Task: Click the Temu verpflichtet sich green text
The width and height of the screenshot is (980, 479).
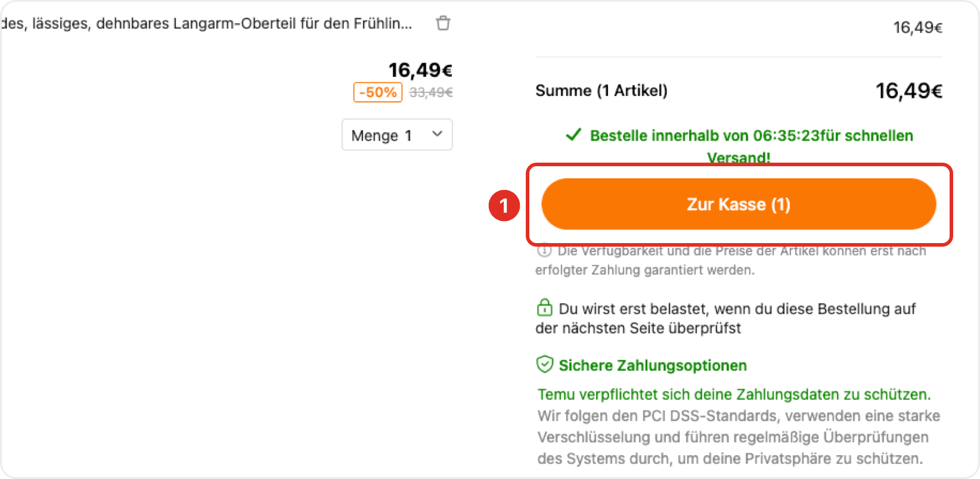Action: pos(734,394)
